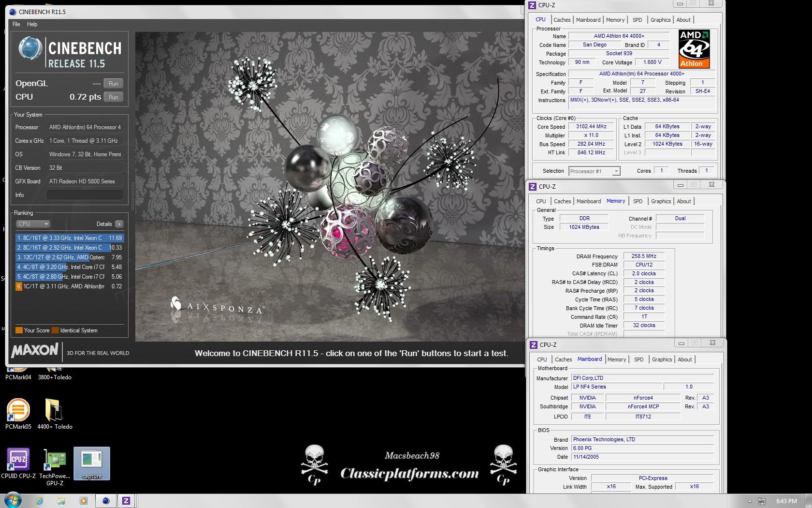Launch CPUID CPU-Z desktop shortcut
This screenshot has width=812, height=508.
point(18,463)
